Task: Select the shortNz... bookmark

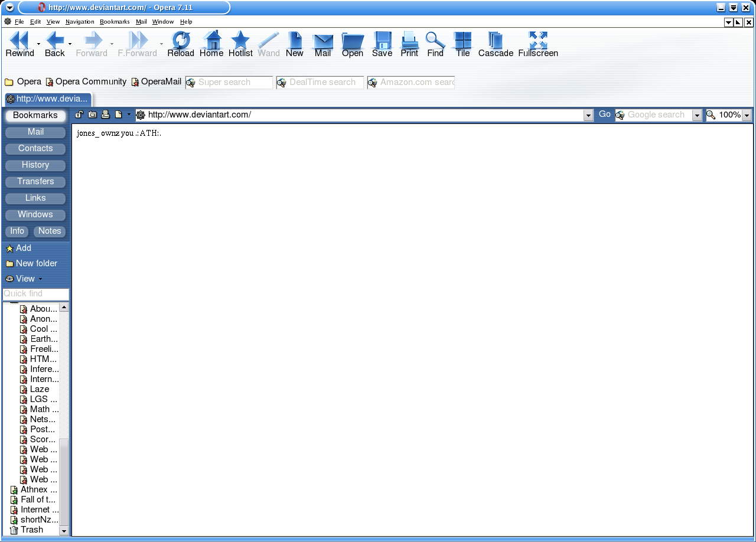Action: coord(35,520)
